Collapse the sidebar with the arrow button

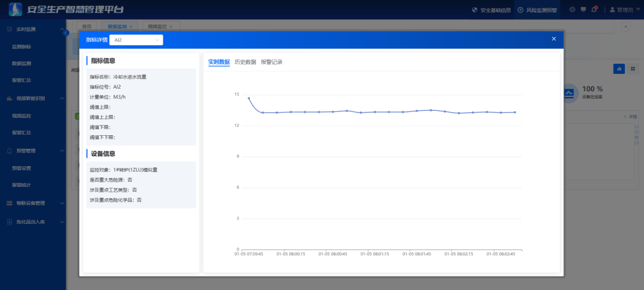66,33
